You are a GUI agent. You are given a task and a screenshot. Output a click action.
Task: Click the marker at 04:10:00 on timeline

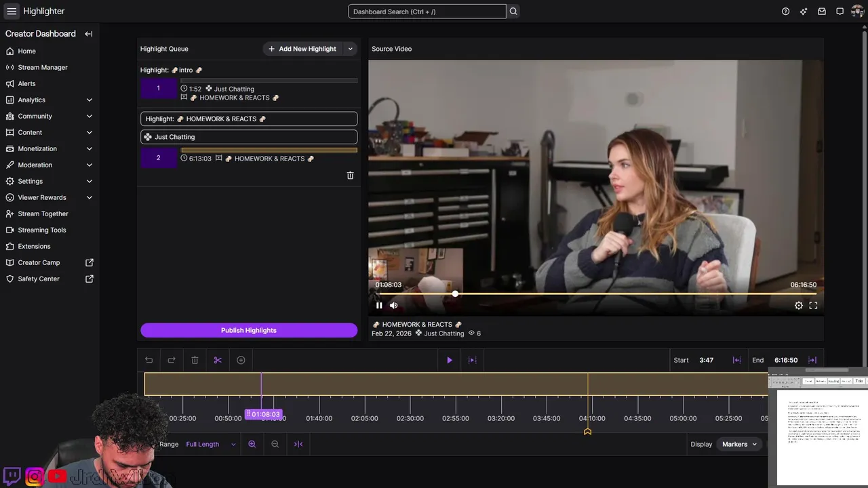pos(587,431)
